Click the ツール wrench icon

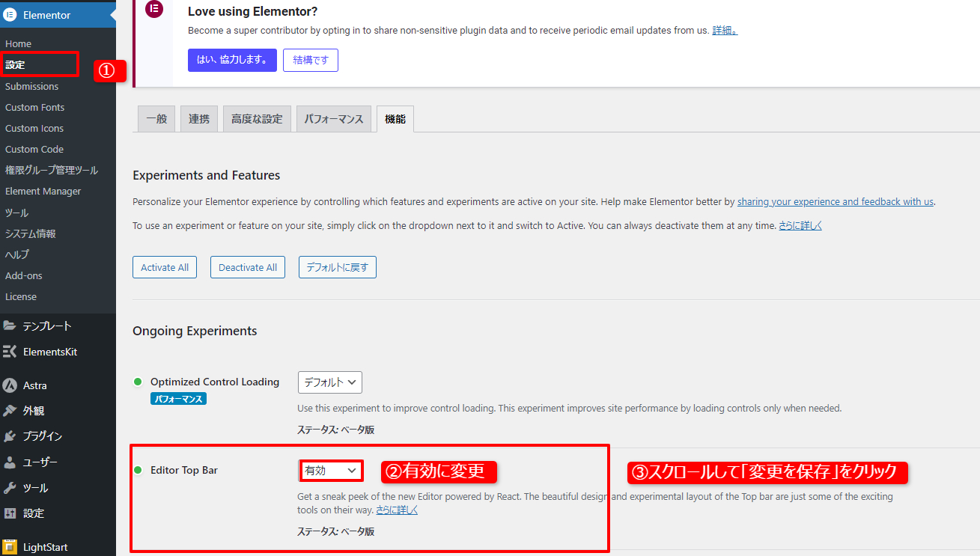pyautogui.click(x=10, y=488)
